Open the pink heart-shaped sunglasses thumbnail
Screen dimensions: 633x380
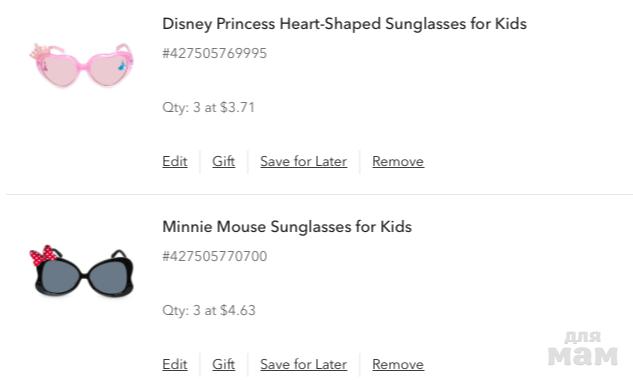81,65
